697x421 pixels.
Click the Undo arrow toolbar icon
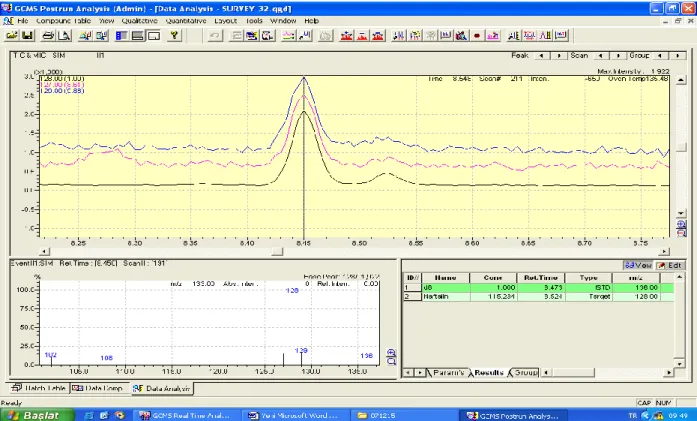click(x=215, y=36)
